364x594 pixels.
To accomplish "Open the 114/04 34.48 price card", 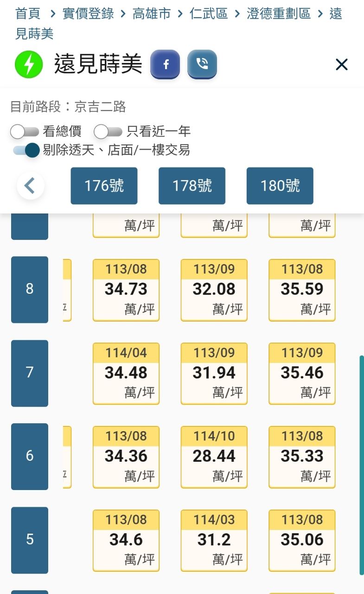I will pyautogui.click(x=126, y=373).
